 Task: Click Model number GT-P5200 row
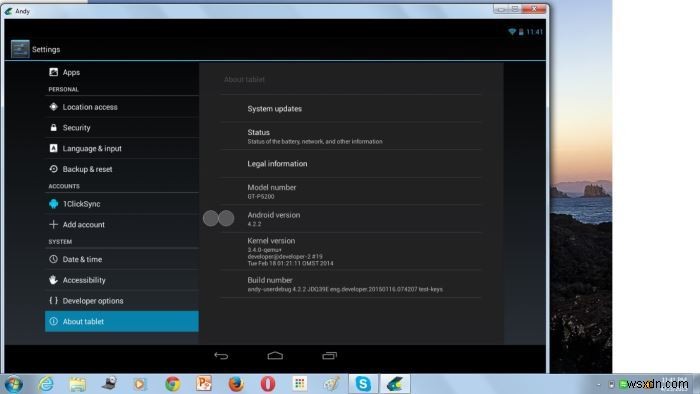tap(350, 191)
